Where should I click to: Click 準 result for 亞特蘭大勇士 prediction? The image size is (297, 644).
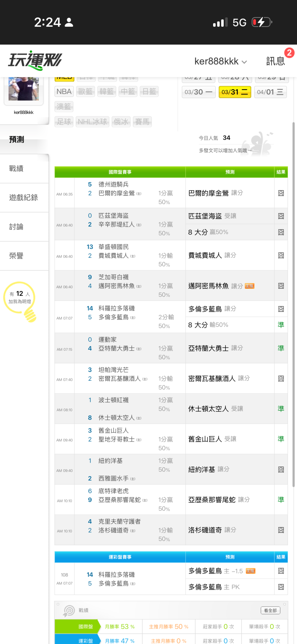[281, 348]
